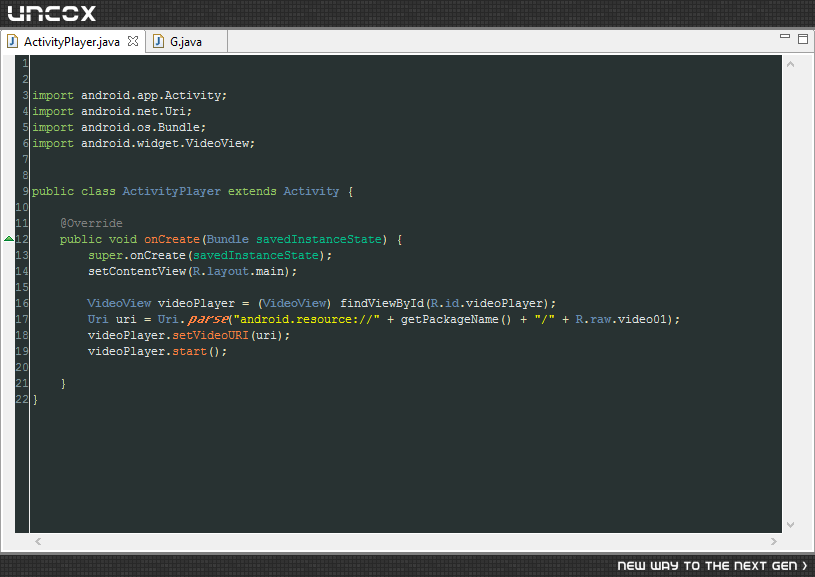Click the "android.resource://" string literal

click(x=307, y=319)
